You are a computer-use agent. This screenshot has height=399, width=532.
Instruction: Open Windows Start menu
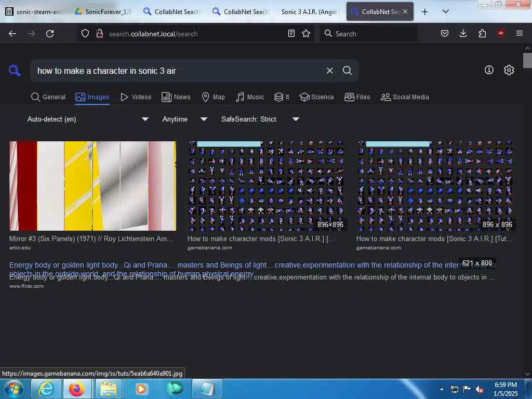pos(13,389)
